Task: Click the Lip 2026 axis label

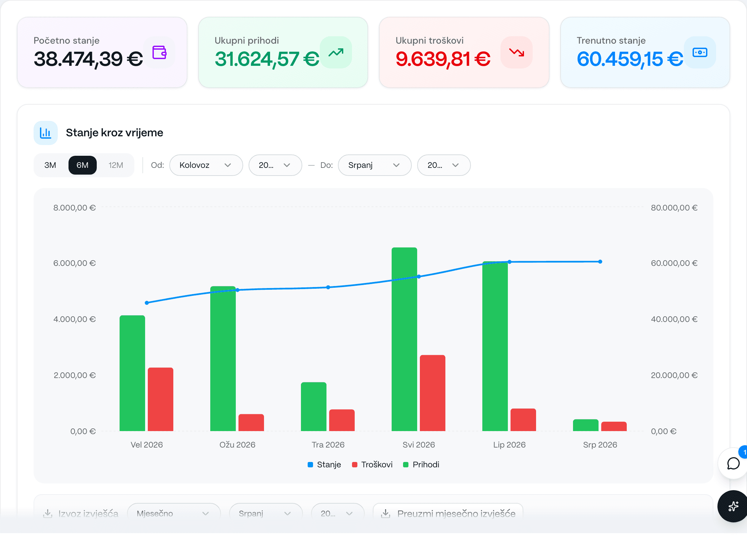Action: click(510, 445)
